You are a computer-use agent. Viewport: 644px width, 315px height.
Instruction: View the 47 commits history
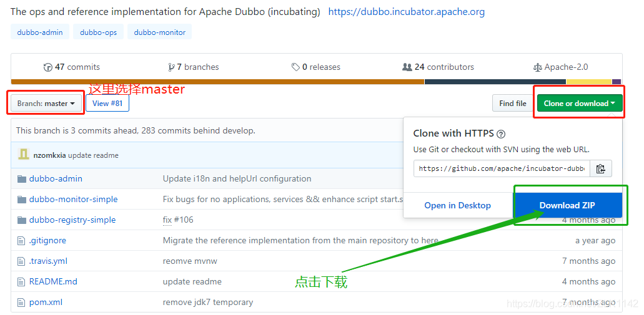click(x=72, y=67)
